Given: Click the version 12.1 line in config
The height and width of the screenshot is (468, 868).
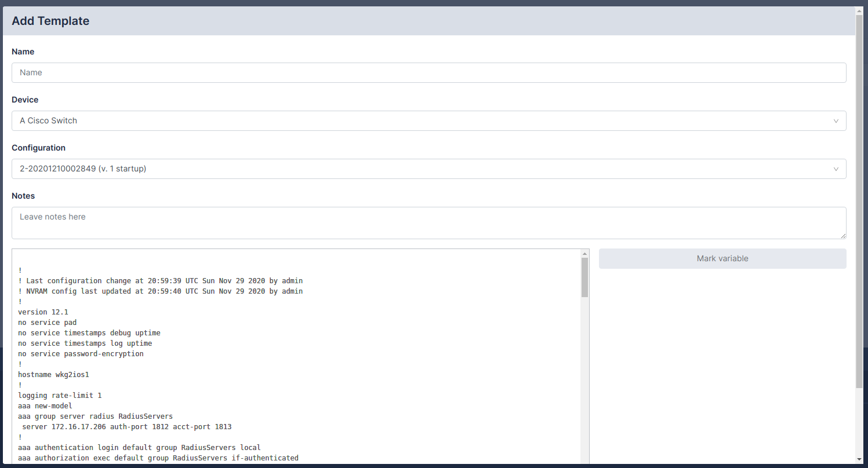Looking at the screenshot, I should 43,312.
